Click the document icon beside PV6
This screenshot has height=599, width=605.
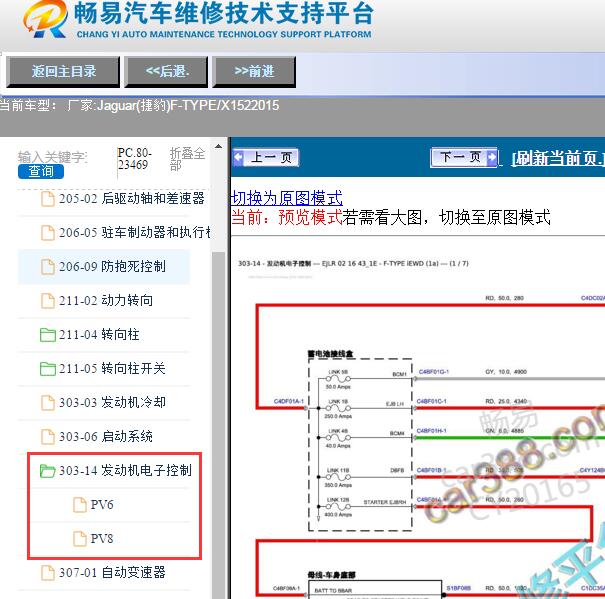tap(80, 504)
